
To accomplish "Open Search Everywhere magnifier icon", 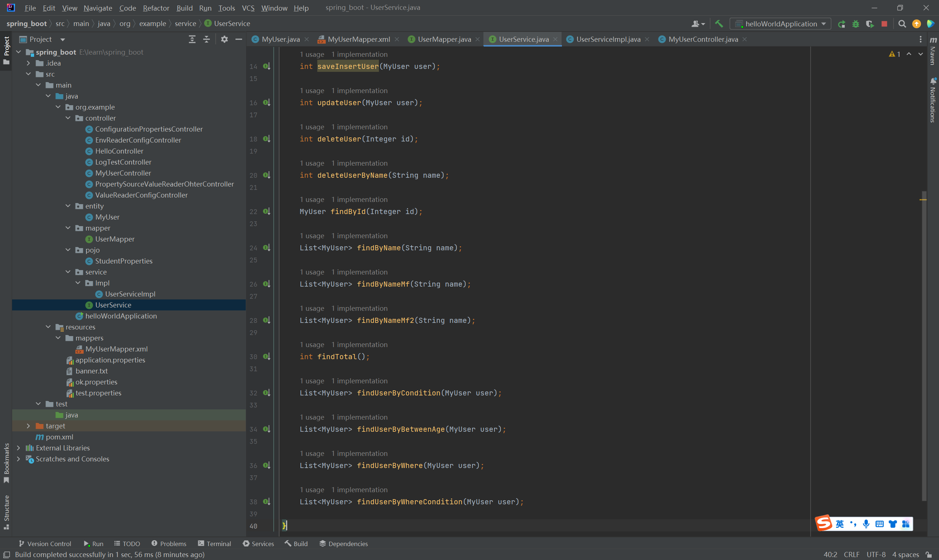I will [902, 24].
